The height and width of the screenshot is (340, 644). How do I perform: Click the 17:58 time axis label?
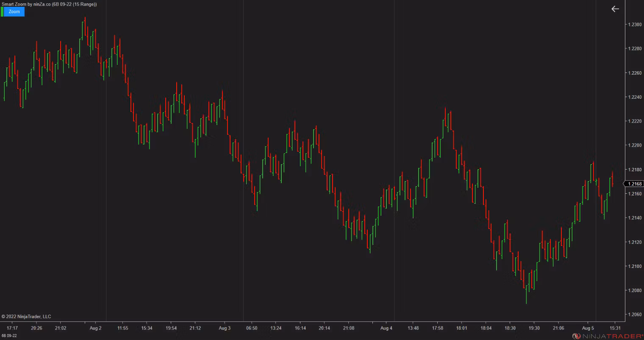pos(437,328)
